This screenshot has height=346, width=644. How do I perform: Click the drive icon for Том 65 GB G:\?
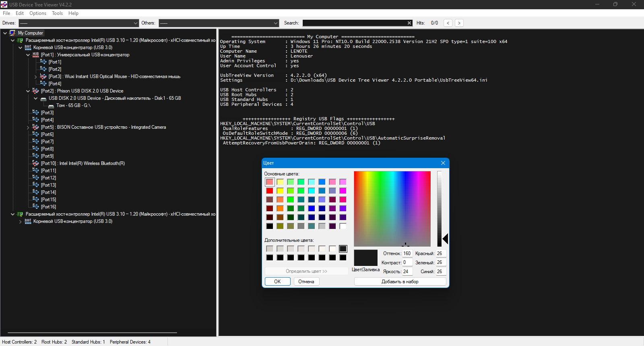point(51,106)
